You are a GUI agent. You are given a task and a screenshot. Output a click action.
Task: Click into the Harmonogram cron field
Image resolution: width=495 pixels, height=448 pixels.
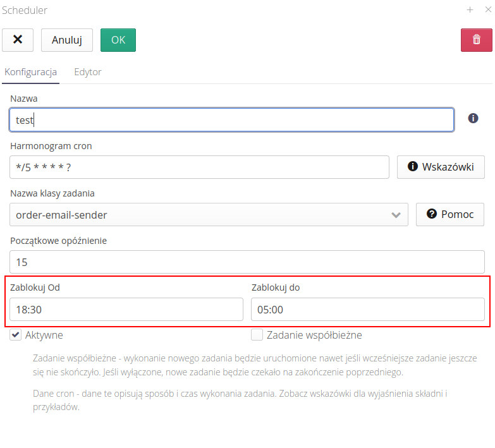(199, 167)
